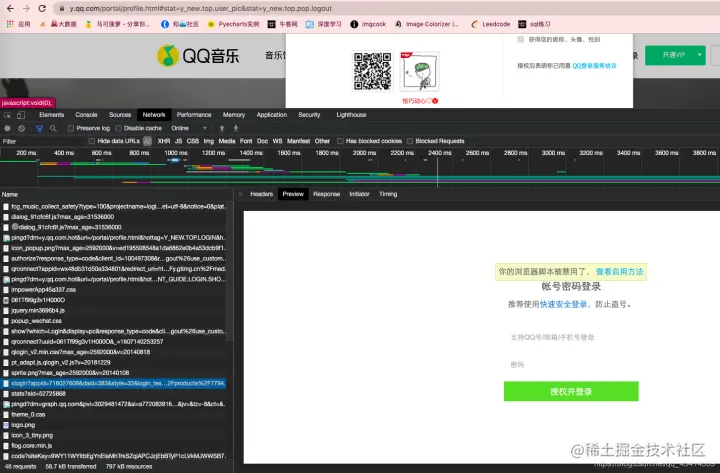This screenshot has width=720, height=473.
Task: Open the 和鲸社区 bookmark
Action: tap(180, 24)
